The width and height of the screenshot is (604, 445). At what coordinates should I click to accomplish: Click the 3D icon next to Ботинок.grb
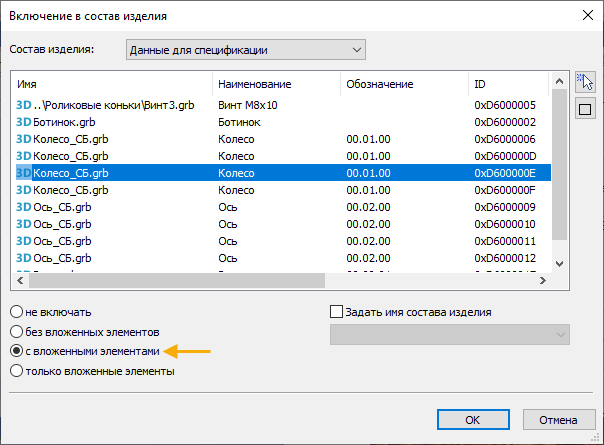23,122
